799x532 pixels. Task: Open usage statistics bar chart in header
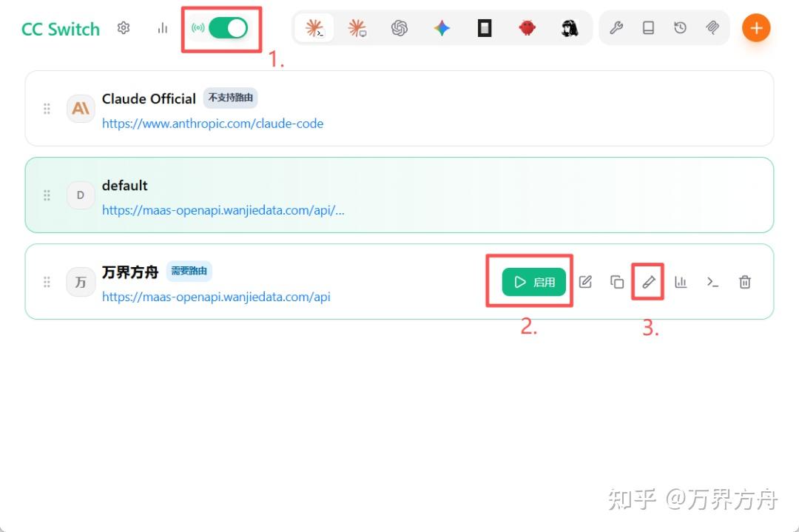tap(163, 28)
